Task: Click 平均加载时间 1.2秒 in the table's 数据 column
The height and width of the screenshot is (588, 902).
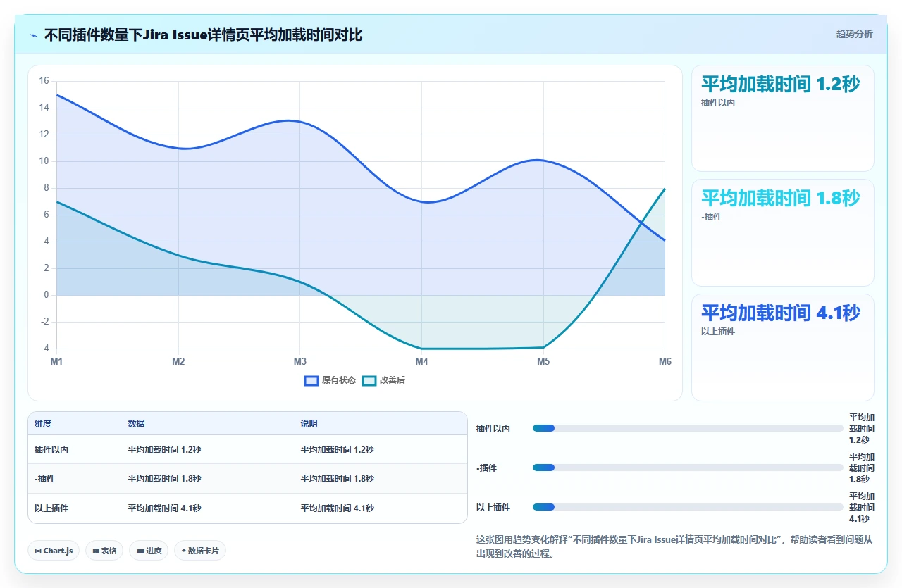Action: pos(164,450)
